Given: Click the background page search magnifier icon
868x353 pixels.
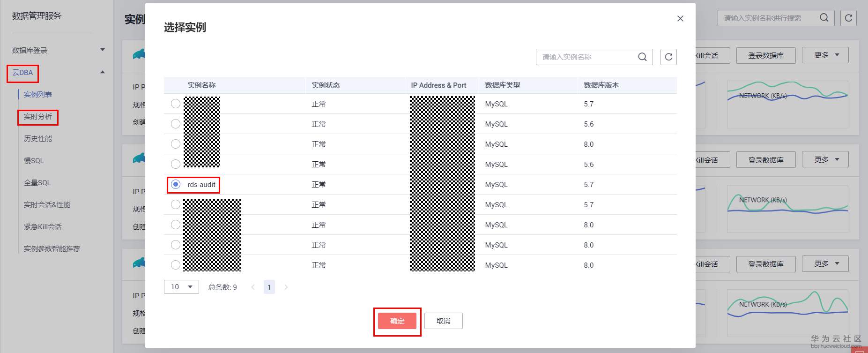Looking at the screenshot, I should point(824,18).
